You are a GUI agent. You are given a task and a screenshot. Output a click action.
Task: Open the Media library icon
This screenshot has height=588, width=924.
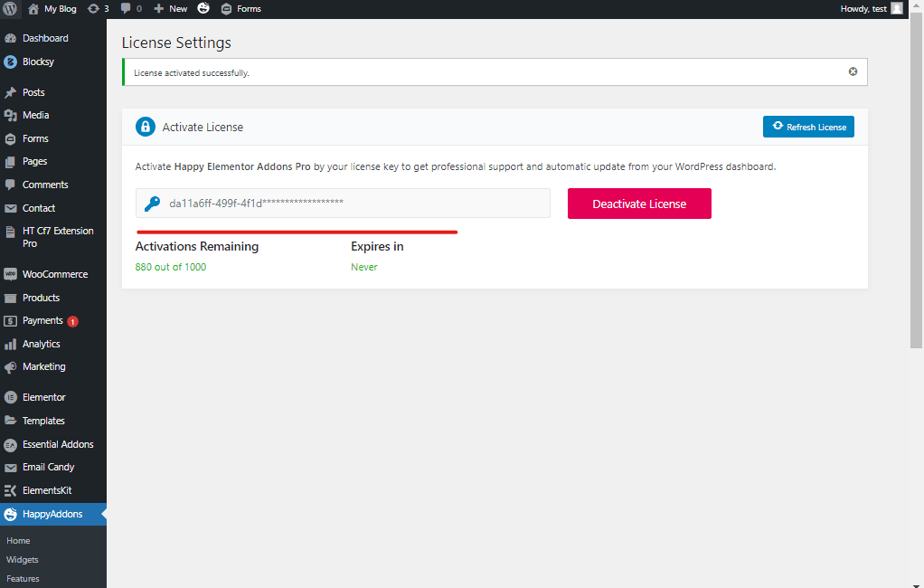coord(10,116)
